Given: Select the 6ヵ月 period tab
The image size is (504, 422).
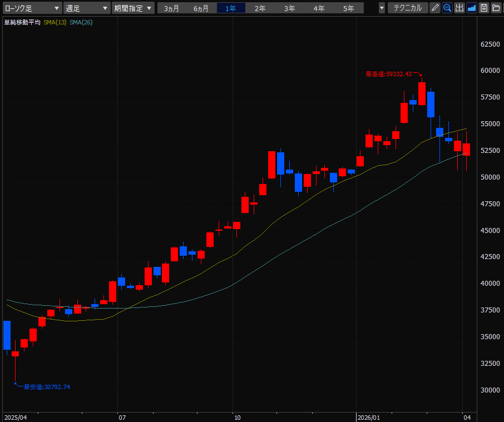Looking at the screenshot, I should click(x=201, y=8).
